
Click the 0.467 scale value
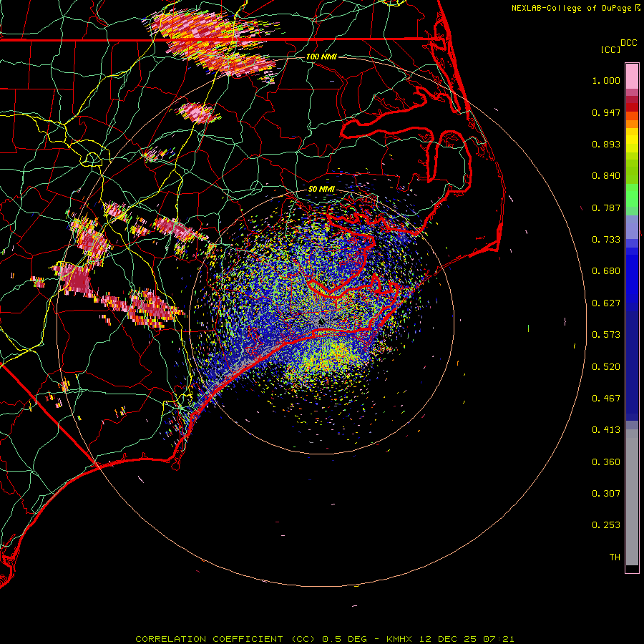pyautogui.click(x=606, y=399)
